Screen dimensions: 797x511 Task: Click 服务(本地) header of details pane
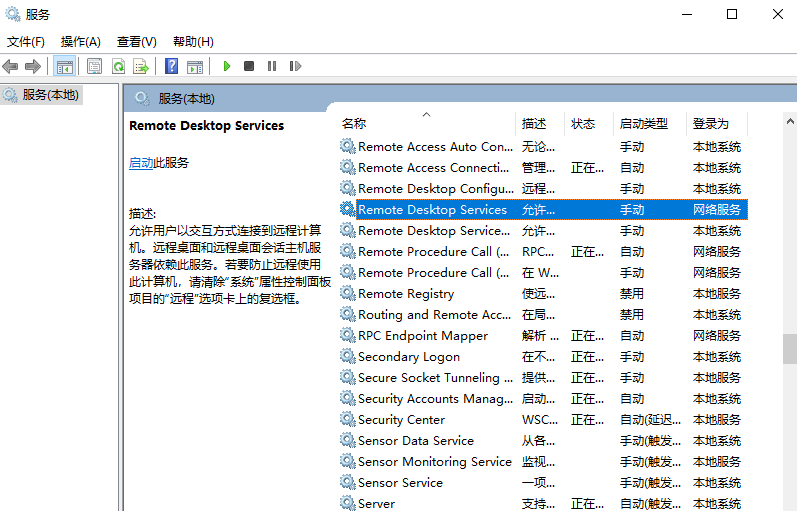point(186,99)
